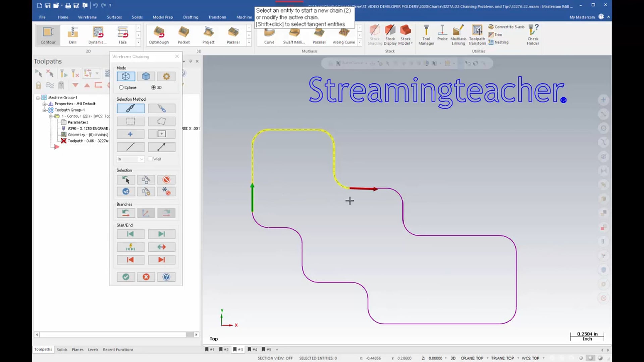Choose Area selection method
Screen dimensions: 644x362
(162, 134)
